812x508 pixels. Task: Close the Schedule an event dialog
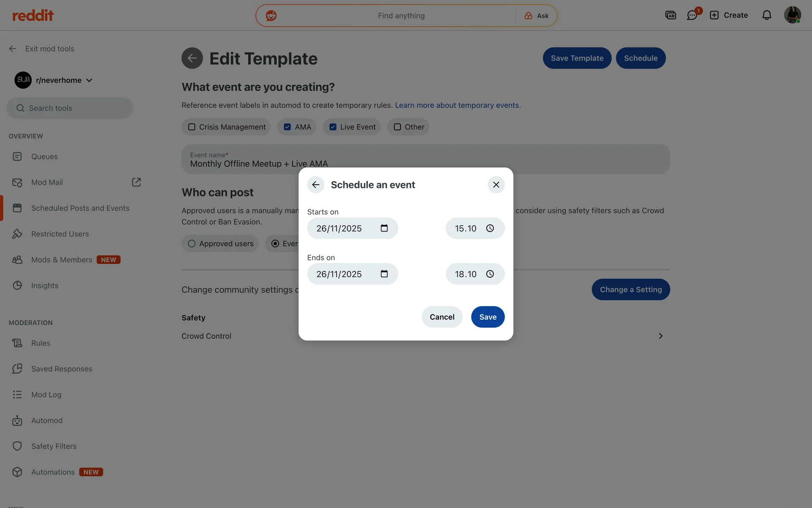(x=496, y=185)
